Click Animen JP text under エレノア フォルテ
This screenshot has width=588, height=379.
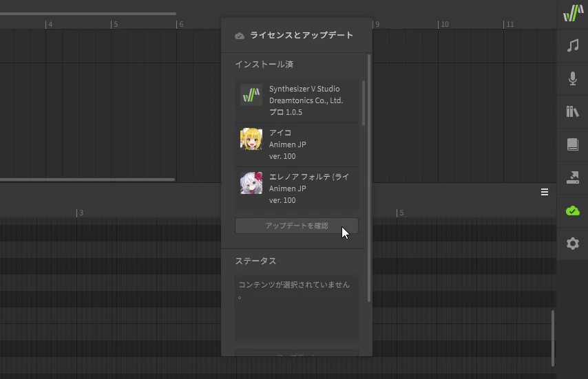pos(288,188)
